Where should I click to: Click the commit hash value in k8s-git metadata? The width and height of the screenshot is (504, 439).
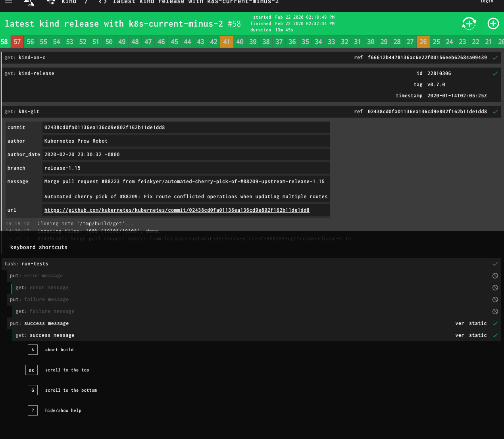(x=104, y=128)
